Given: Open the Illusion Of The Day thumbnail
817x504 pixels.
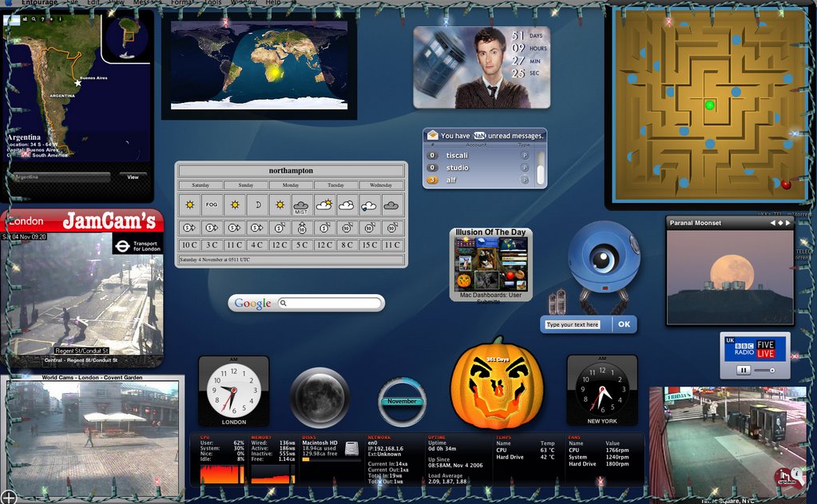Looking at the screenshot, I should 491,264.
